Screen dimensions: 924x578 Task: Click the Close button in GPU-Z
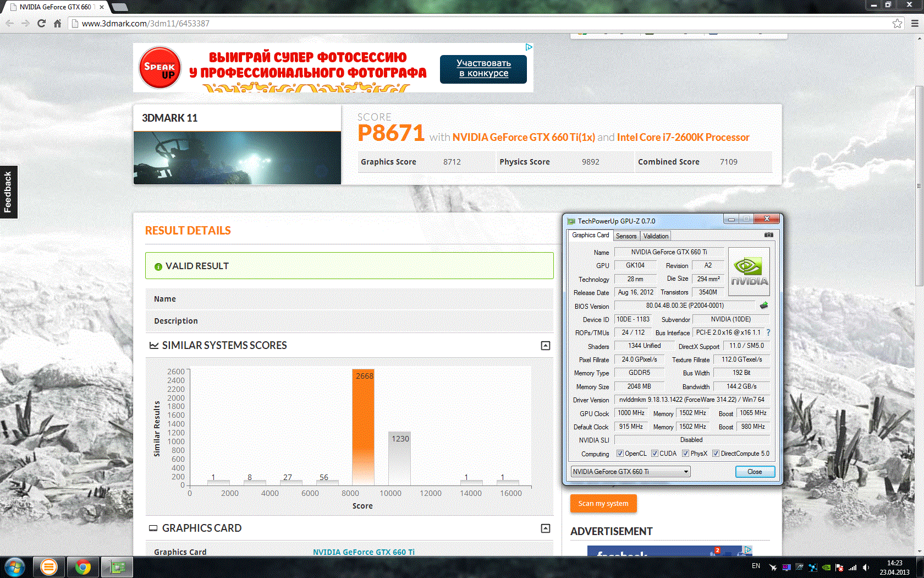click(x=755, y=472)
